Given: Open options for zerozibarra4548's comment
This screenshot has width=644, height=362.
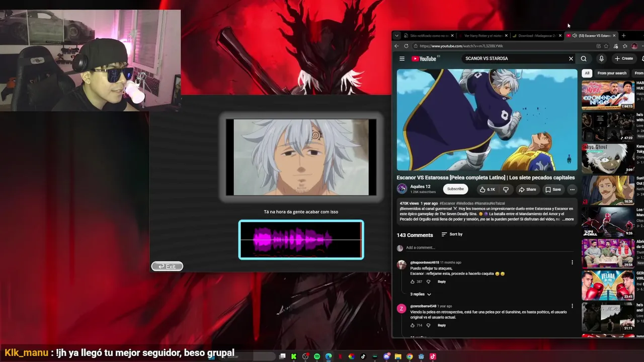Looking at the screenshot, I should coord(572,306).
